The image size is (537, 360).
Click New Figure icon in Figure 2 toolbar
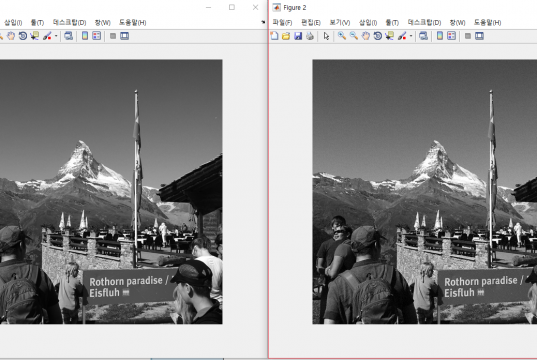274,36
